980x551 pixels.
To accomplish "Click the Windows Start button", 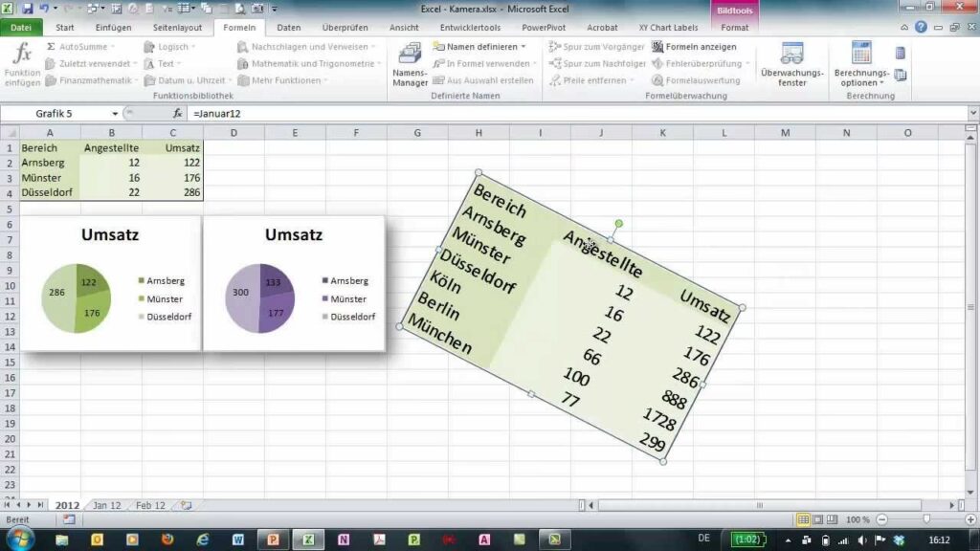I will (18, 539).
